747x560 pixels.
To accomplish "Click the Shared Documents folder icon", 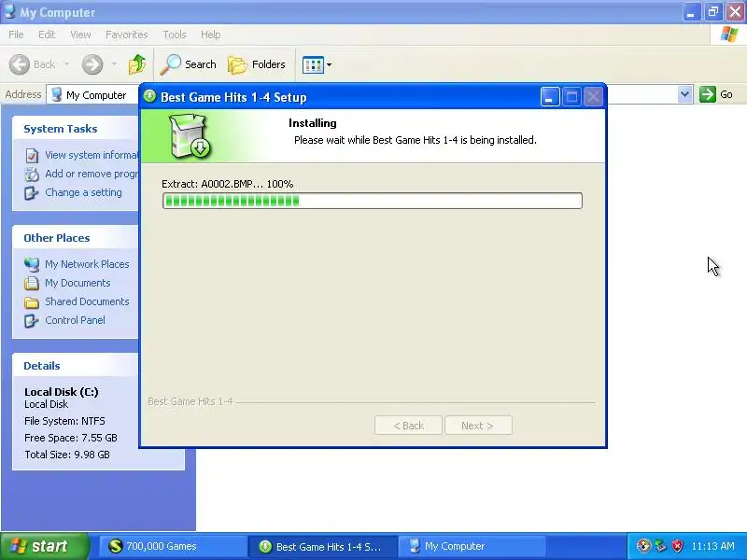I will (32, 302).
